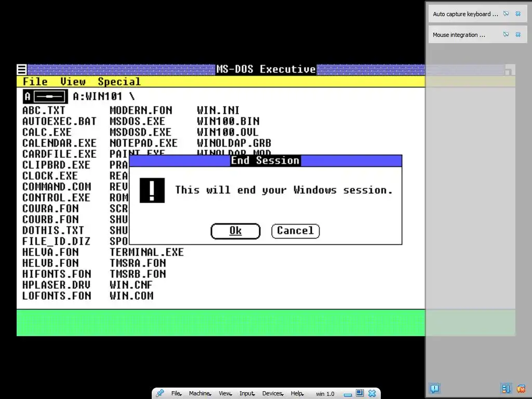Viewport: 532px width, 399px height.
Task: Select CALC.EXE in the file list
Action: tap(47, 132)
